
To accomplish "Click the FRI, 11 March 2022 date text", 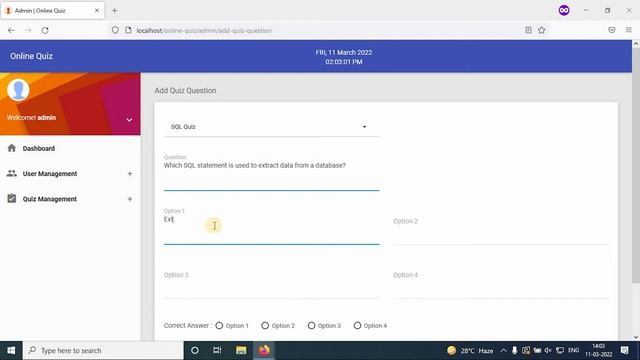I will 344,52.
